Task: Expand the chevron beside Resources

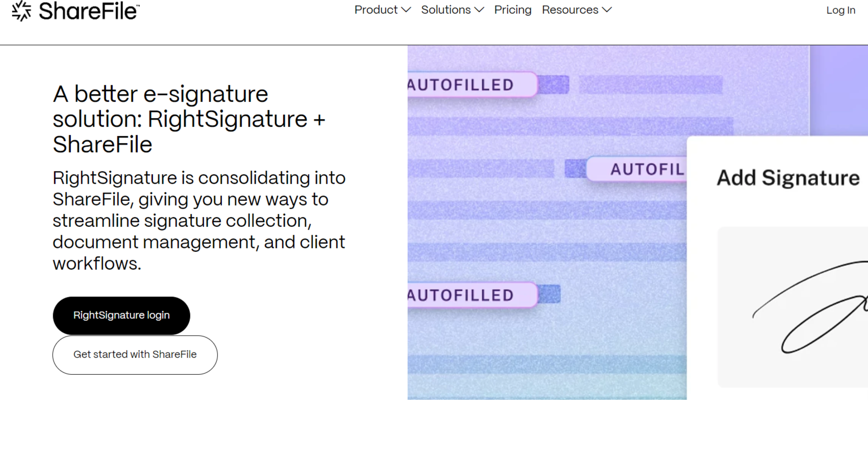Action: [x=607, y=10]
